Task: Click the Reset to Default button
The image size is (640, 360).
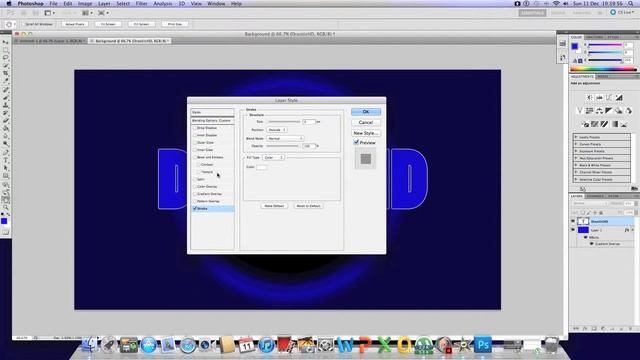Action: (308, 206)
